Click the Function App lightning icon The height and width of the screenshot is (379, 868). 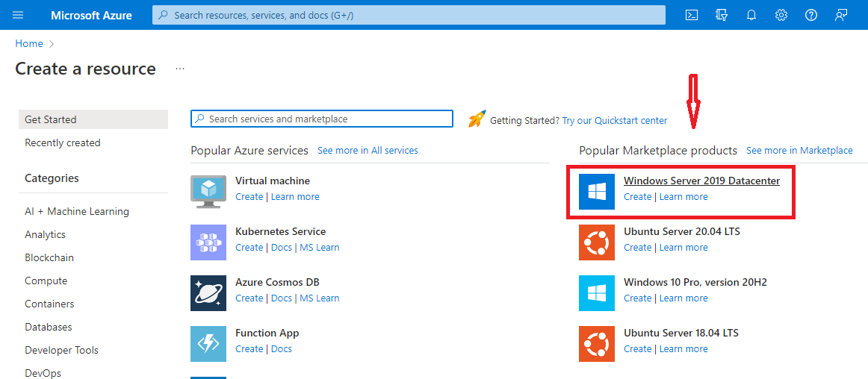coord(208,344)
